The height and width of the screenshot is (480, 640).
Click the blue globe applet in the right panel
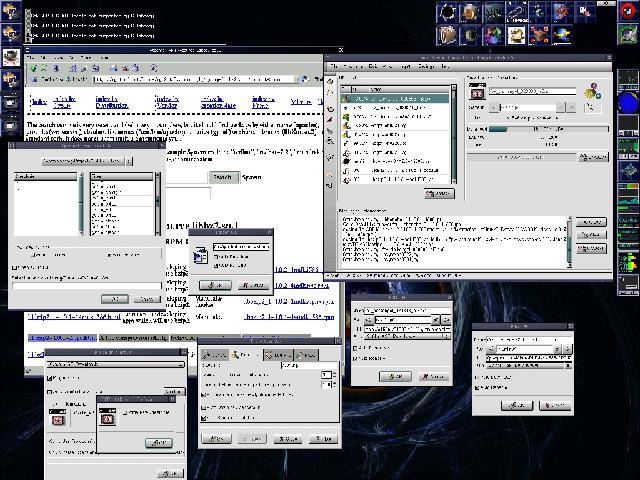(x=628, y=102)
